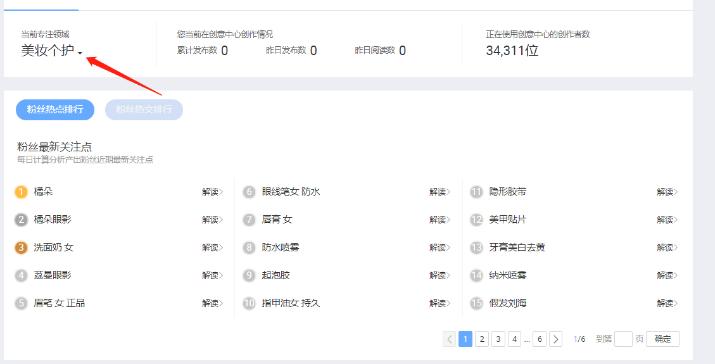Screen dimensions: 715x364
Task: Select the 粉丝热点排行 tab
Action: 55,109
